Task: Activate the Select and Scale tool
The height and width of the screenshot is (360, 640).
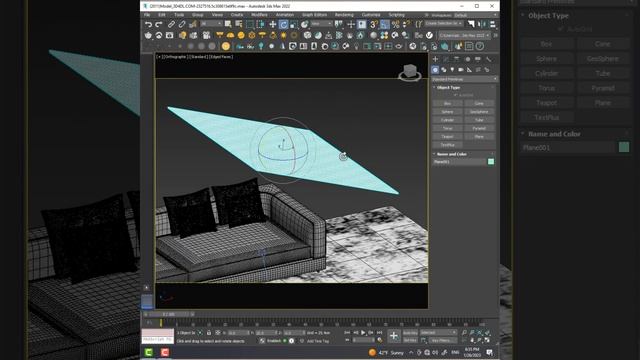Action: (293, 24)
